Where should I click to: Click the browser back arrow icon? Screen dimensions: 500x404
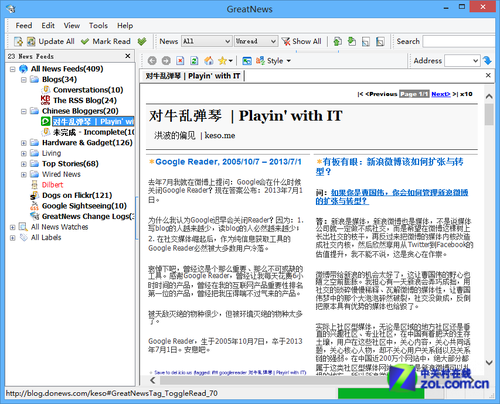point(152,61)
